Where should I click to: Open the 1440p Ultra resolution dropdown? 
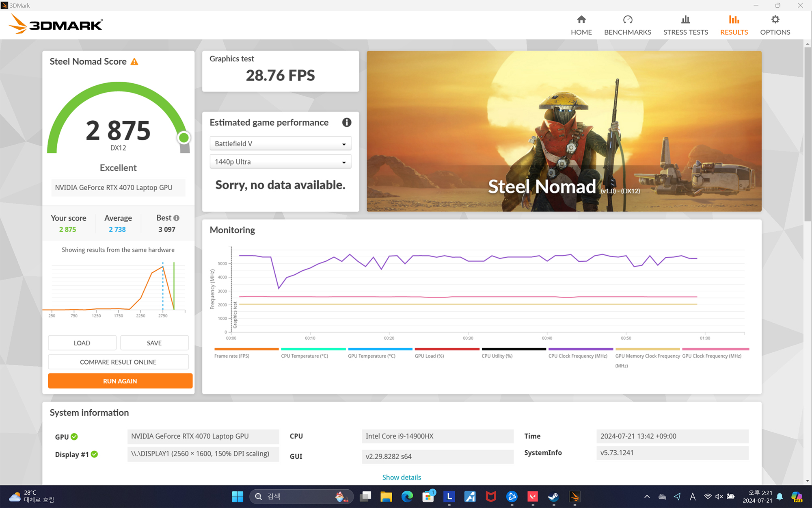point(280,162)
